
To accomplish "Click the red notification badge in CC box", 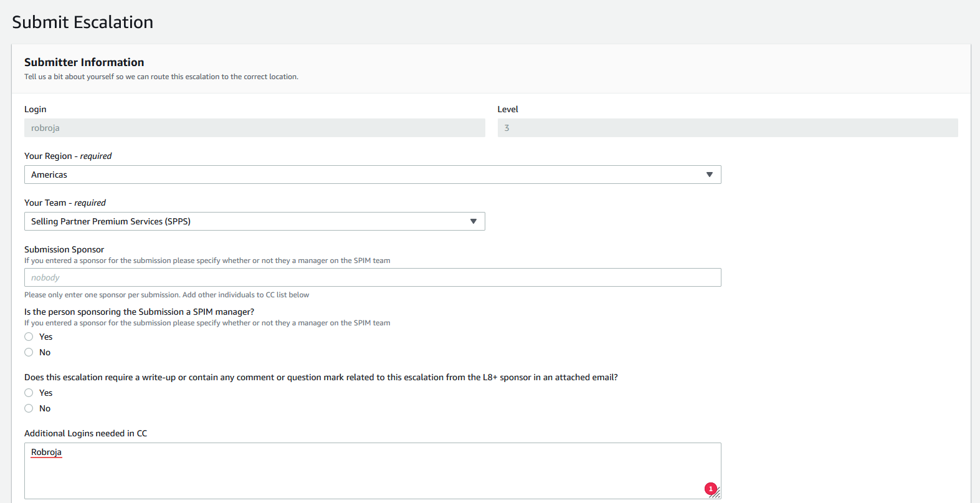I will [710, 489].
